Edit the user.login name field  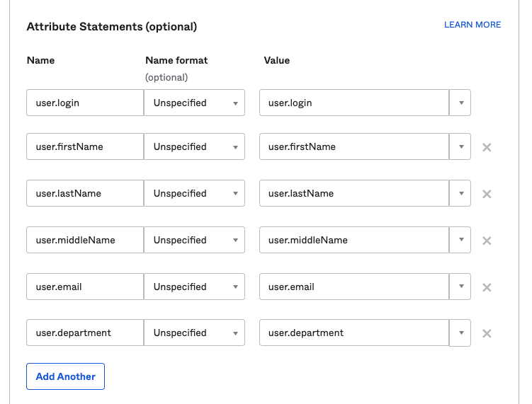click(x=85, y=103)
